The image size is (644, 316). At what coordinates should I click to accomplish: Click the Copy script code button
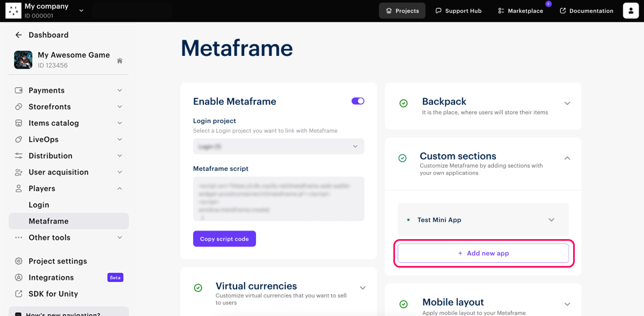tap(224, 239)
